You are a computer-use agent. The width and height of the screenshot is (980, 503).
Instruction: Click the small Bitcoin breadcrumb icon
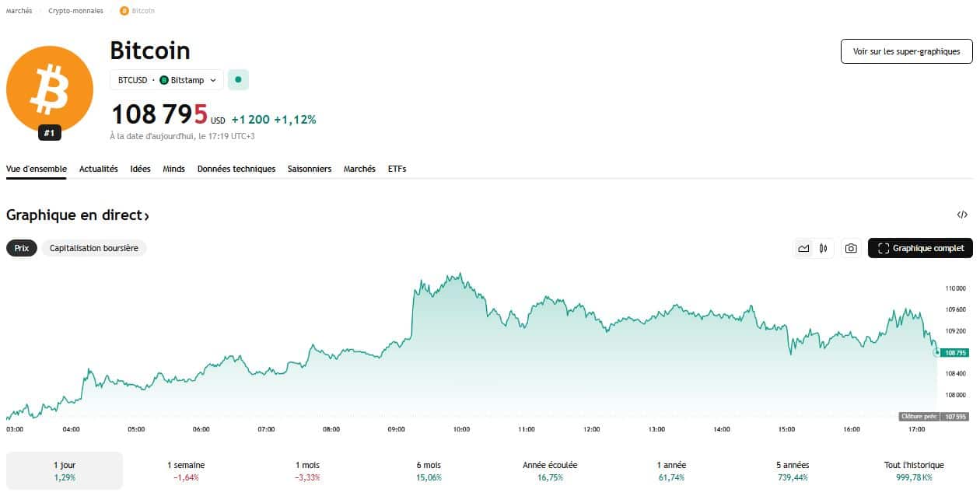point(124,11)
